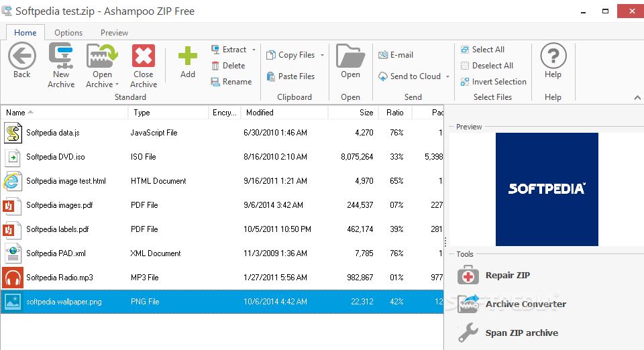The width and height of the screenshot is (644, 350).
Task: Click Paste Files
Action: (x=290, y=76)
